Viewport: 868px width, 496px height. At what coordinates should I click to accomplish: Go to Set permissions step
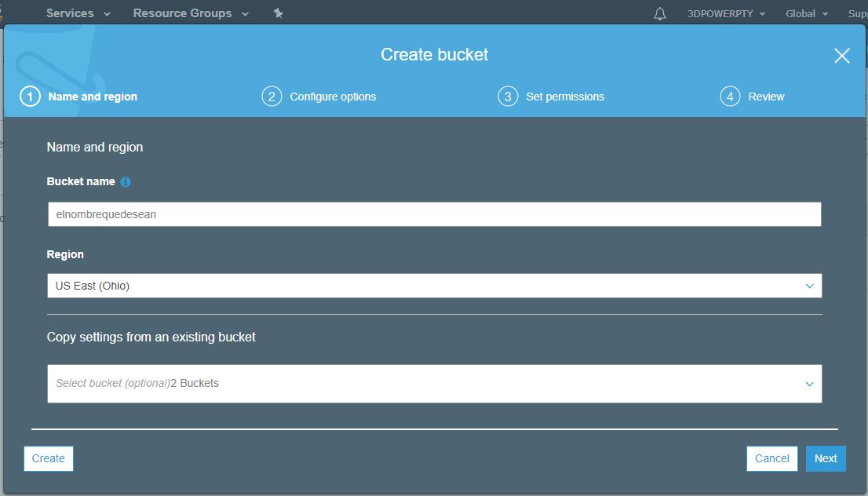(x=564, y=97)
